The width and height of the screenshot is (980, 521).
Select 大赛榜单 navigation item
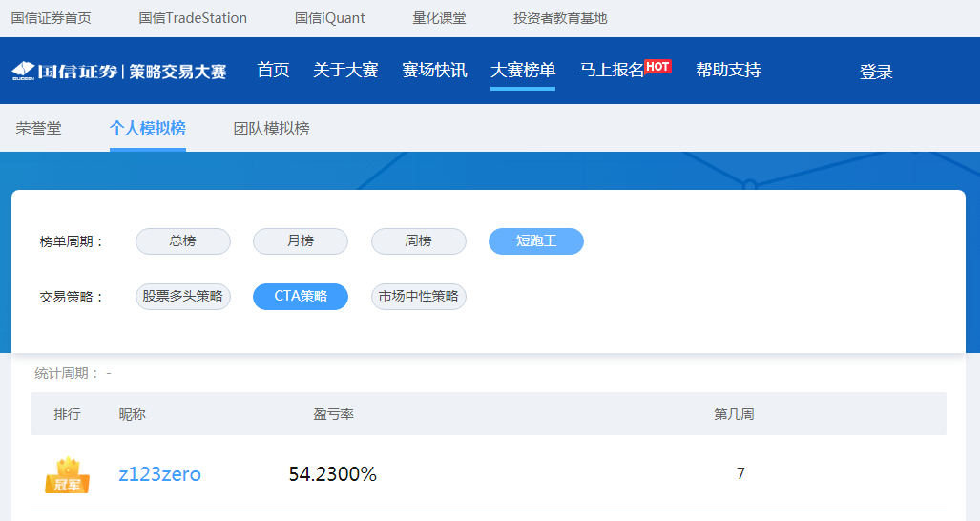point(523,70)
